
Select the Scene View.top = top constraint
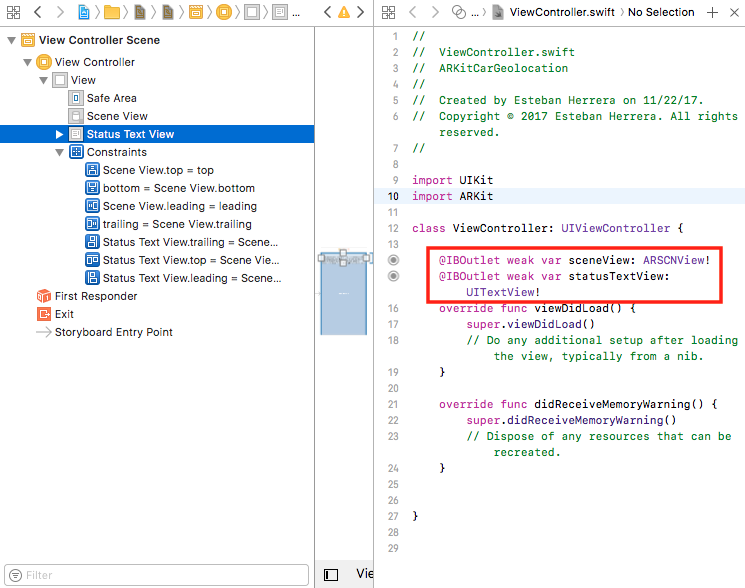tap(157, 170)
